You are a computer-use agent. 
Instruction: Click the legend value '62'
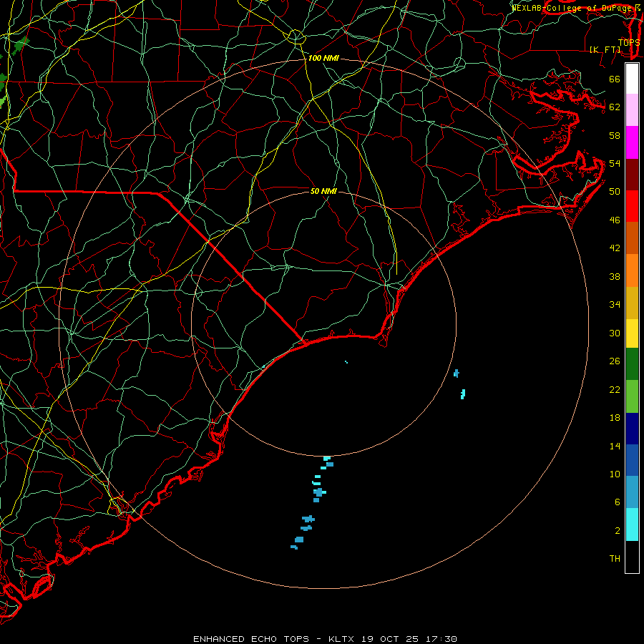615,107
